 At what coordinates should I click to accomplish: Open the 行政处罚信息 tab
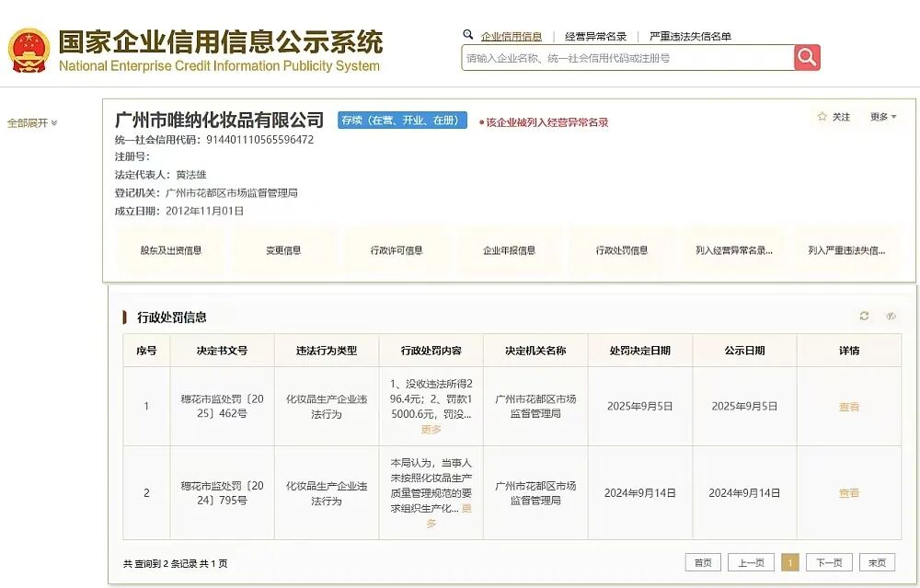tap(621, 250)
